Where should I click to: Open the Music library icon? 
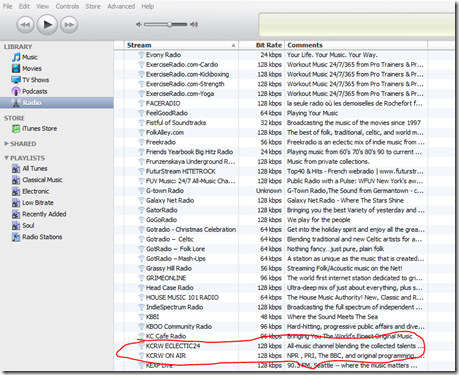[x=16, y=57]
